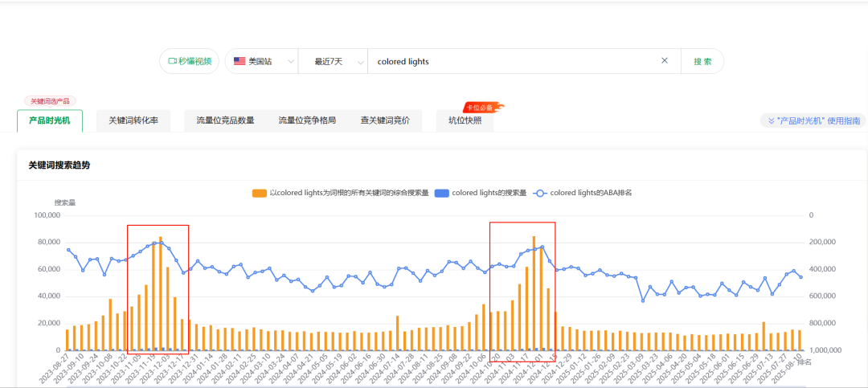Open the "产品时光机" 使用指南 link

click(813, 120)
